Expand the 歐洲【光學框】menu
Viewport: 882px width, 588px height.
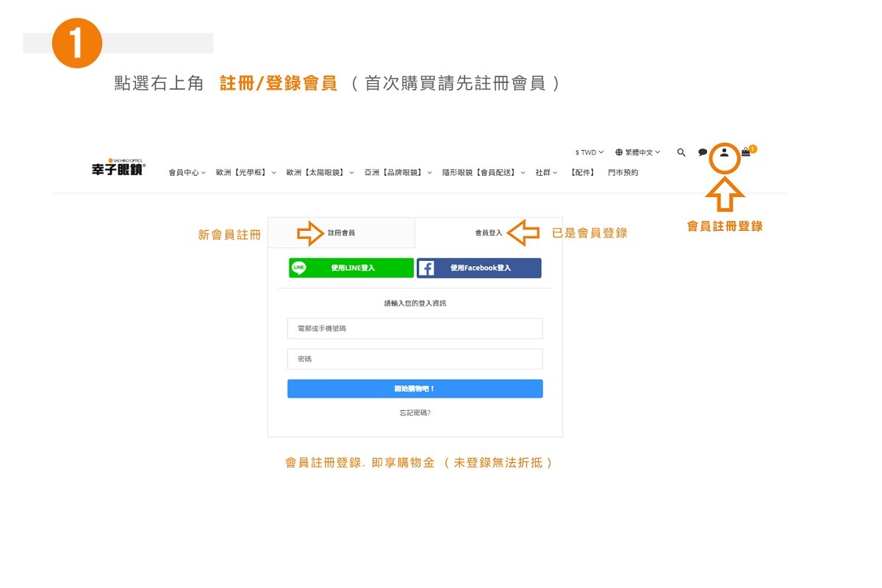point(244,172)
